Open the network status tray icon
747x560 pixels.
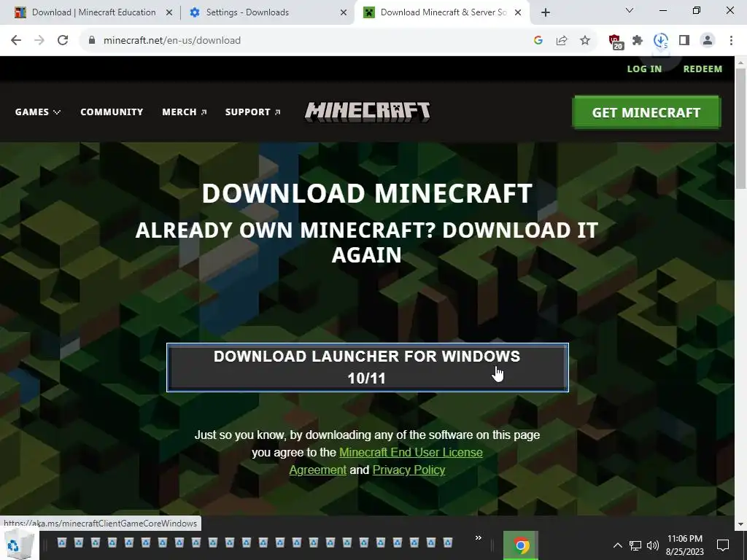coord(635,545)
